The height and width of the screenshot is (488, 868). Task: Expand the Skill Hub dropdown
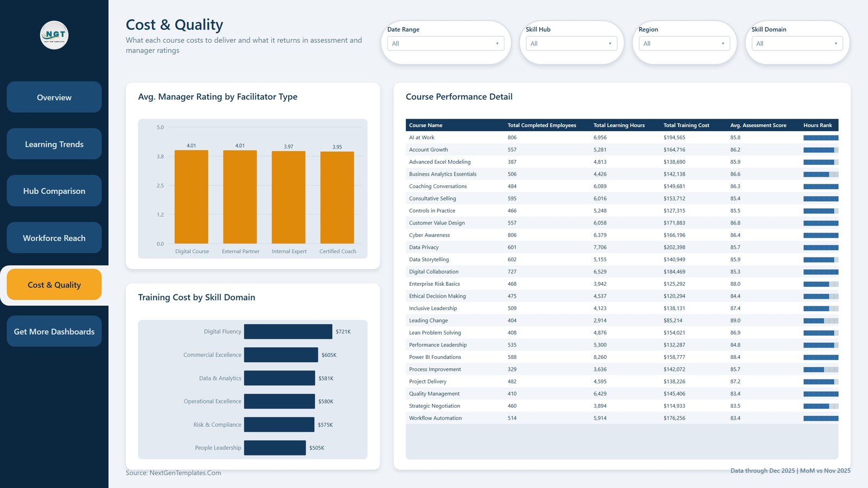coord(571,43)
